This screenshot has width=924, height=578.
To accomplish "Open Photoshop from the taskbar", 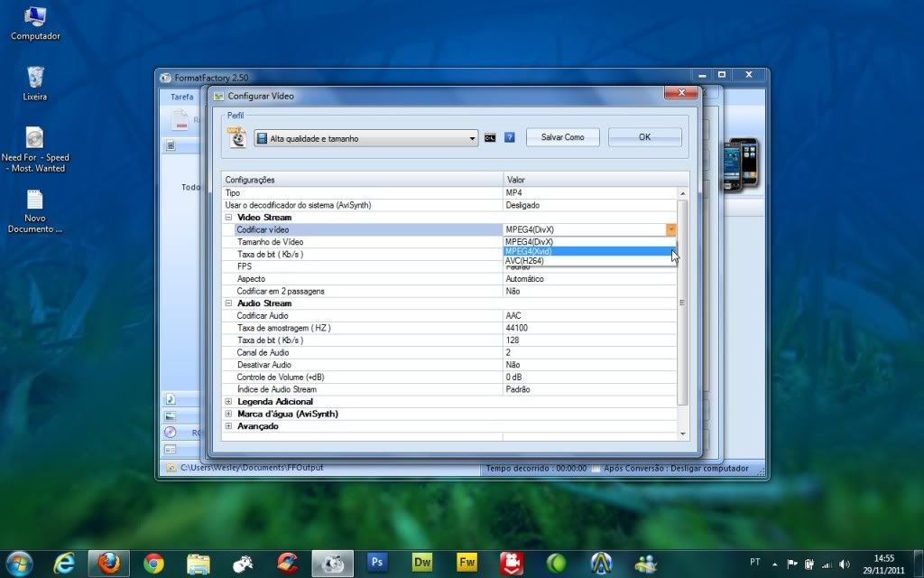I will coord(377,564).
